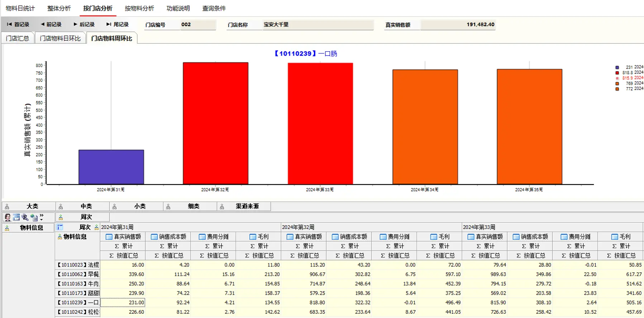644x318 pixels.
Task: Open the 查询条件 menu tab
Action: tap(214, 8)
